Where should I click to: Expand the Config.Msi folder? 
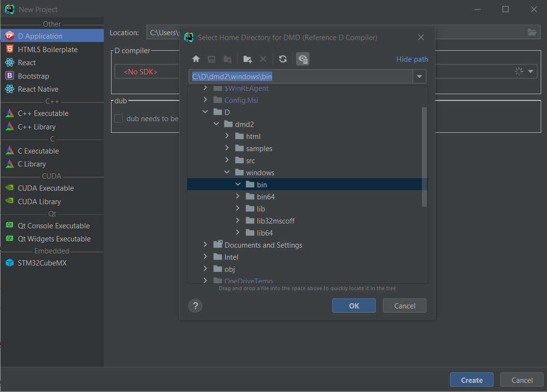[x=205, y=100]
